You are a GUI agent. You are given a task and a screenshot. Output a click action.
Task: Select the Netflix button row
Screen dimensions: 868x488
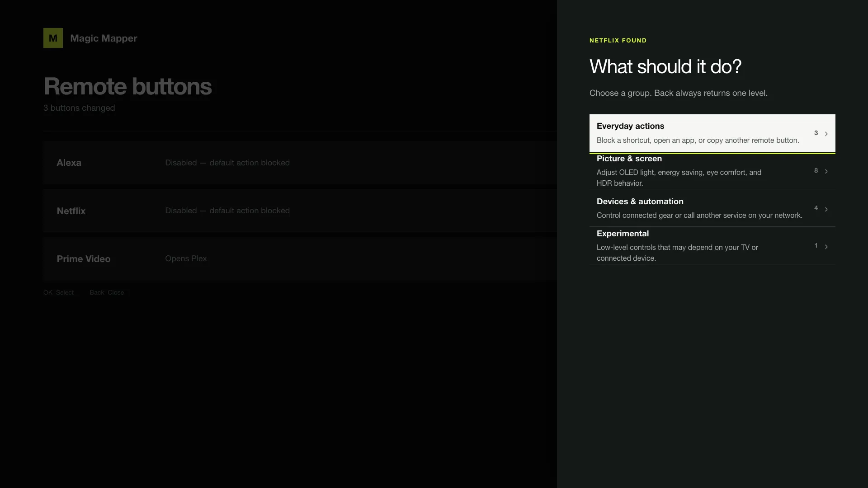(x=300, y=211)
